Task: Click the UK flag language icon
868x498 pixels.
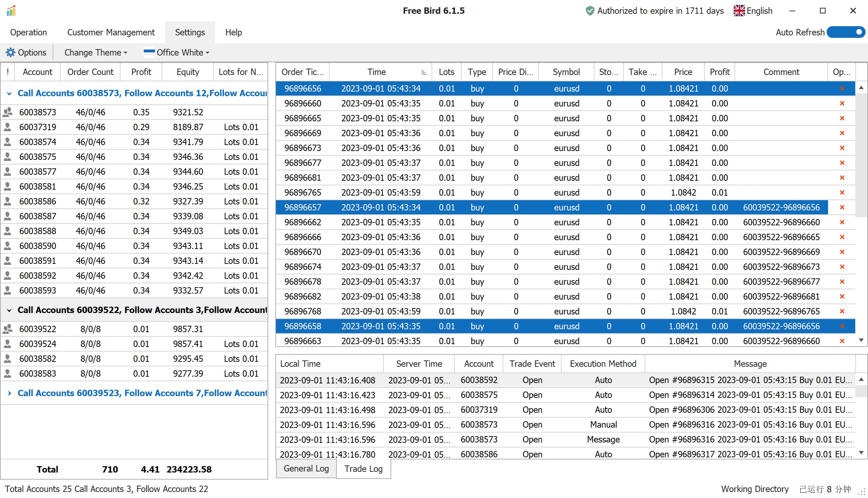Action: tap(739, 11)
